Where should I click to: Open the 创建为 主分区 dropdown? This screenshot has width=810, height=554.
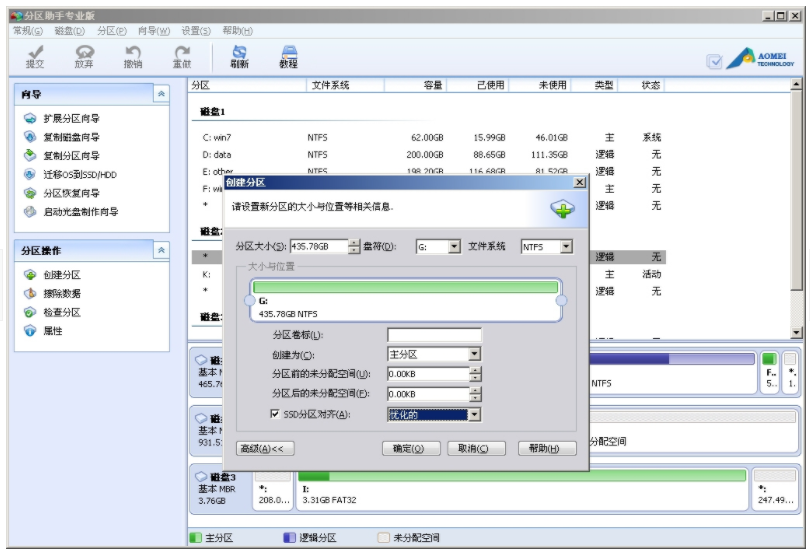[474, 354]
